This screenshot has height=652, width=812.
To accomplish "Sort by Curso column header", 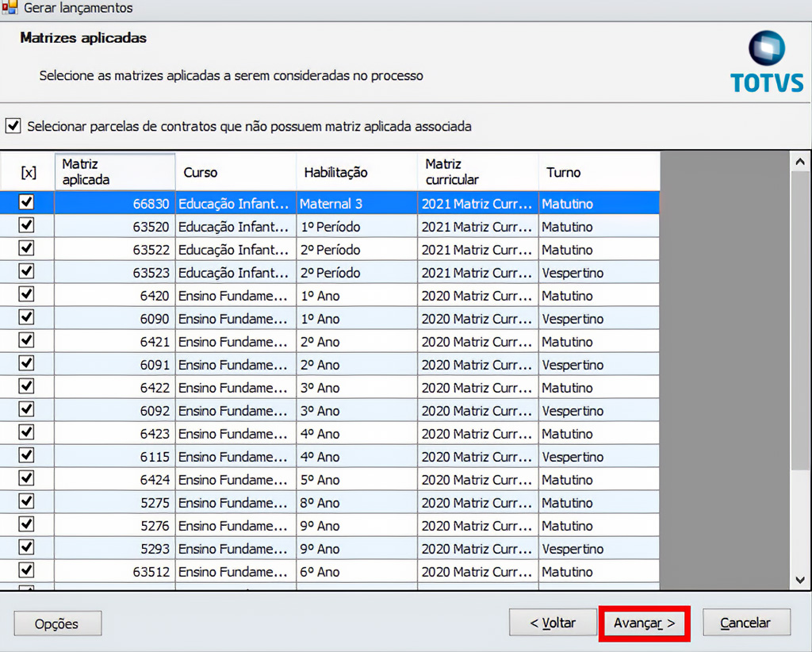I will click(x=236, y=172).
